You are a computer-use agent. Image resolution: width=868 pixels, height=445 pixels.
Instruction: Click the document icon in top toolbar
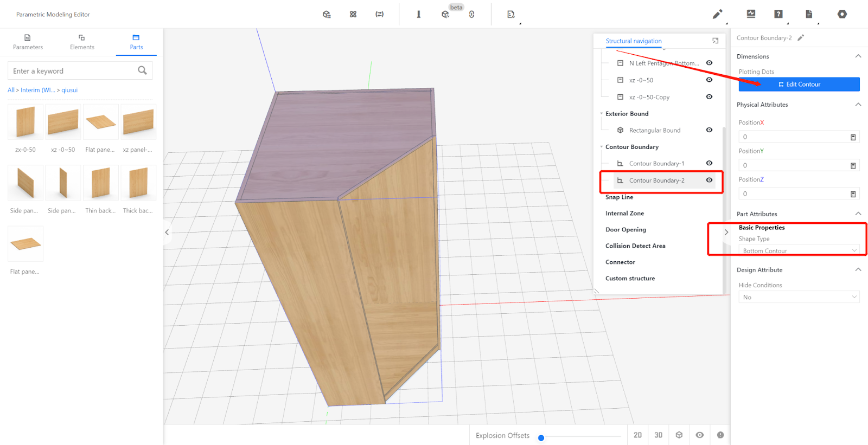809,14
